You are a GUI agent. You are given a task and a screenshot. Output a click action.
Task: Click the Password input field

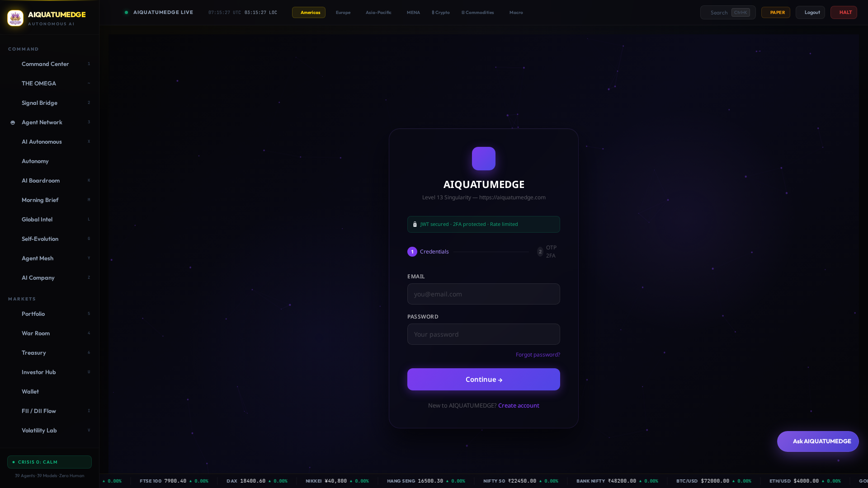point(484,334)
